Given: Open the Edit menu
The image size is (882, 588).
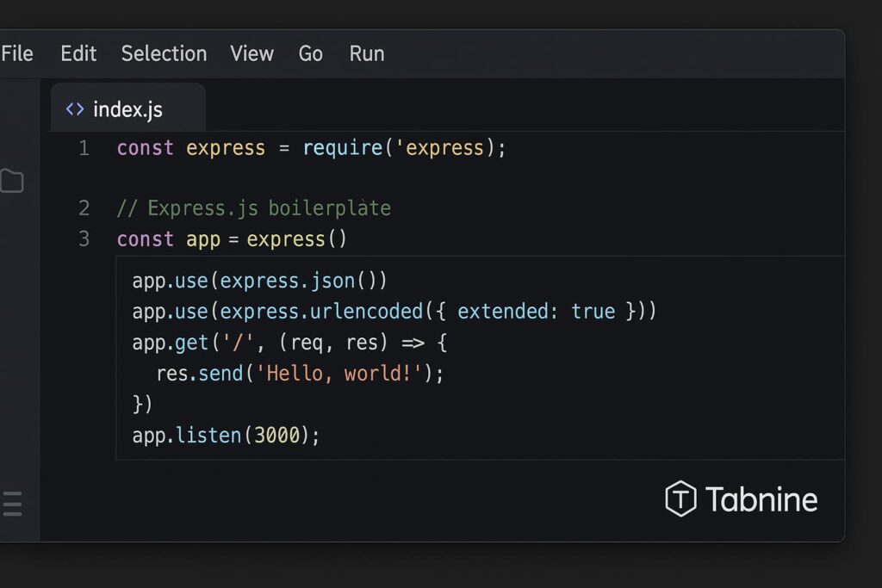Looking at the screenshot, I should (x=78, y=54).
